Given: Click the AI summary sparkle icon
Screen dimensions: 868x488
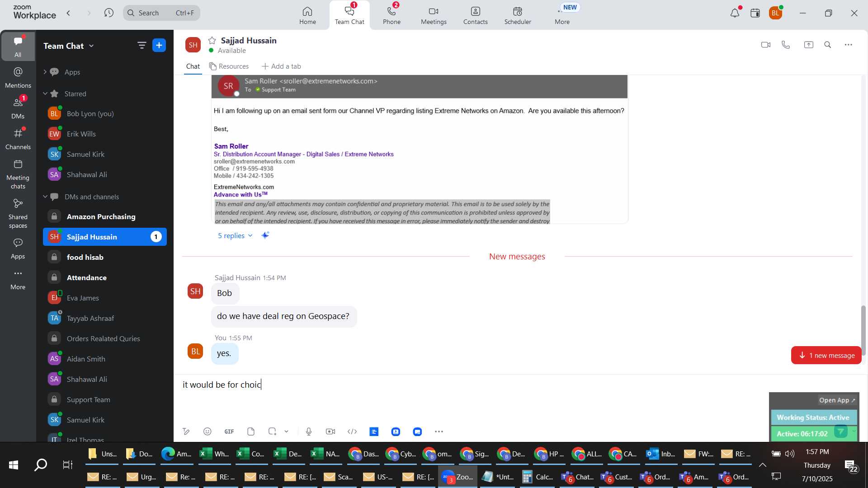Looking at the screenshot, I should [x=265, y=235].
